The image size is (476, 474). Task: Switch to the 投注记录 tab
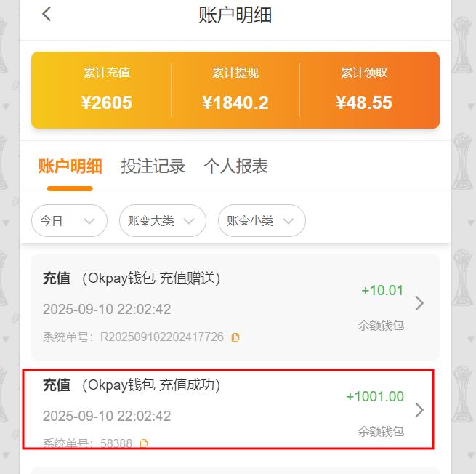point(153,166)
